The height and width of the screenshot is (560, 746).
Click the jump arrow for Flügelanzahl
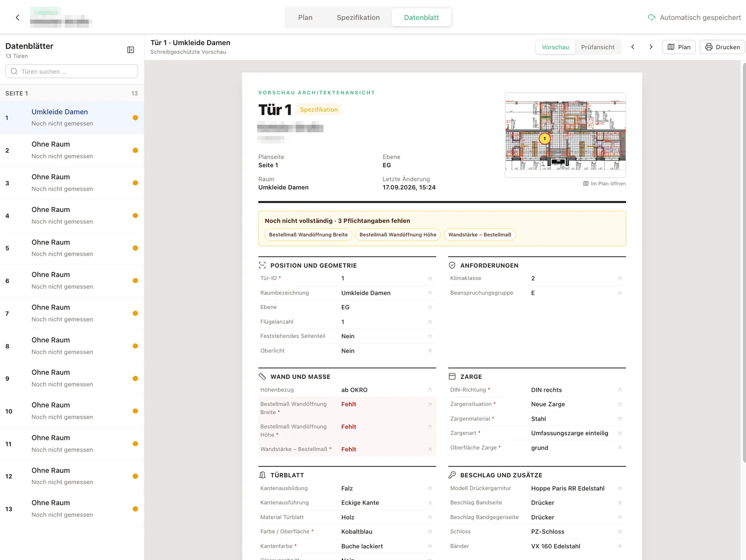pyautogui.click(x=429, y=322)
